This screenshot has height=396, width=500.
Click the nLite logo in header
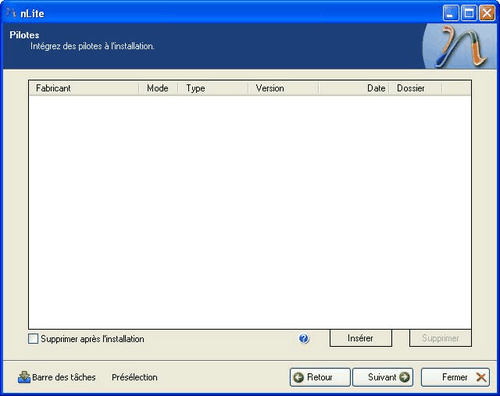point(461,46)
